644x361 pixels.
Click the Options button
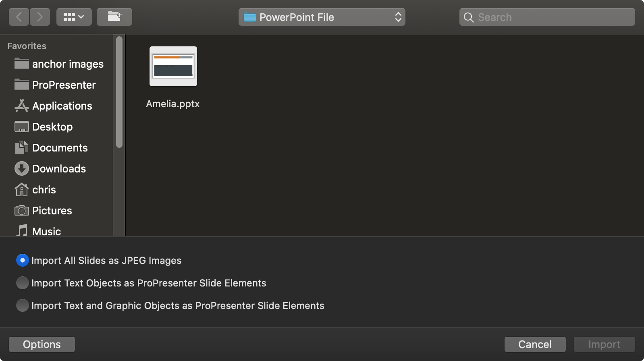[x=42, y=344]
